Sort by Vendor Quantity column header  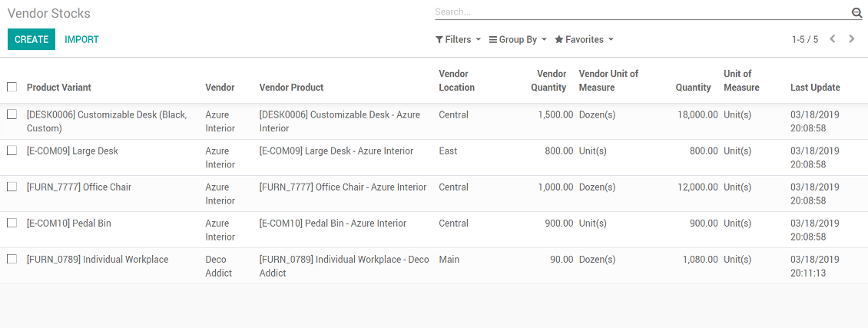[548, 81]
